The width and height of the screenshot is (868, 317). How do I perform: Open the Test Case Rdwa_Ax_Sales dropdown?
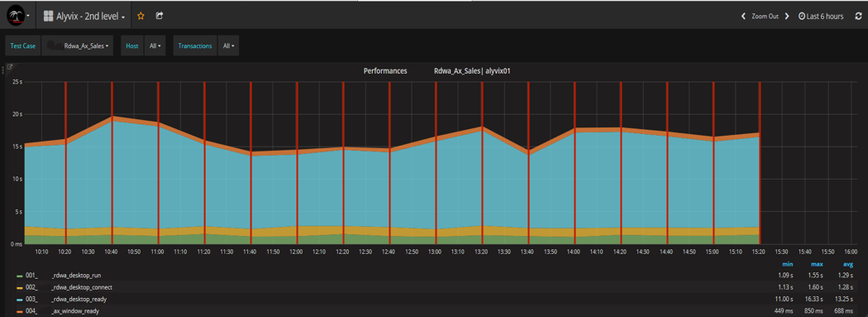[78, 46]
